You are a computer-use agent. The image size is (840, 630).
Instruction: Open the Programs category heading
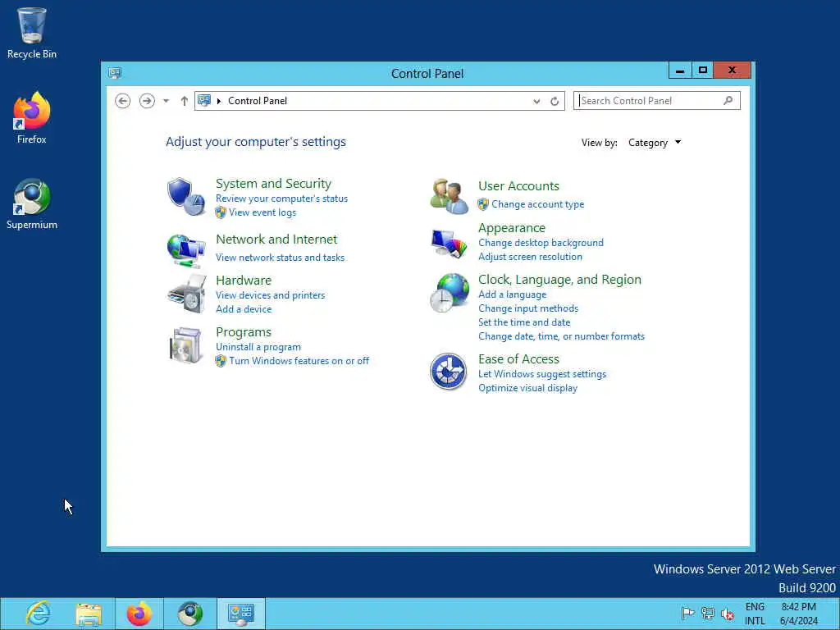point(243,332)
